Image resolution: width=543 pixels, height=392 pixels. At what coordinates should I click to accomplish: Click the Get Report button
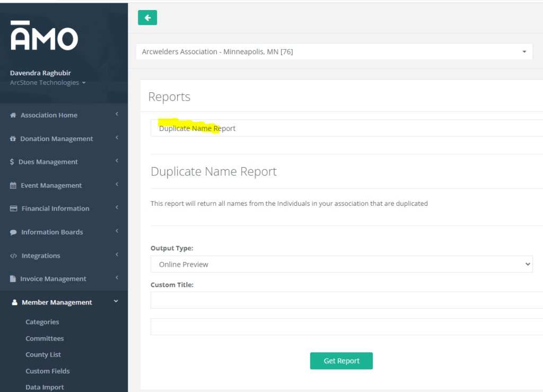(341, 361)
